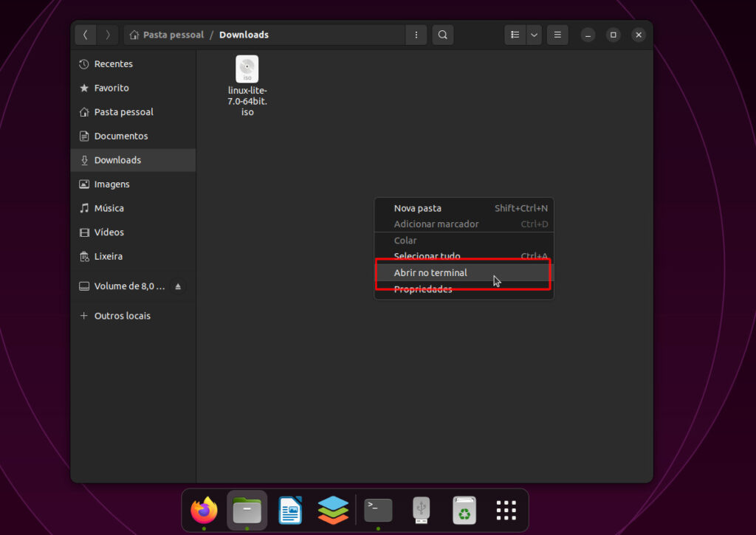The height and width of the screenshot is (535, 756).
Task: Open LibreOffice Writer from the dock
Action: tap(290, 510)
